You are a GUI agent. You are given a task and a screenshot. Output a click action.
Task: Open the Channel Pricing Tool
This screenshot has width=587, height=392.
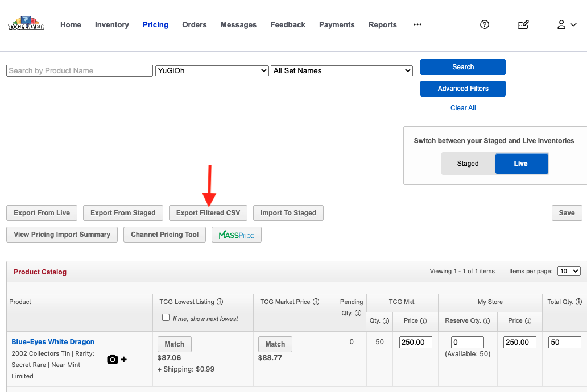click(x=165, y=235)
